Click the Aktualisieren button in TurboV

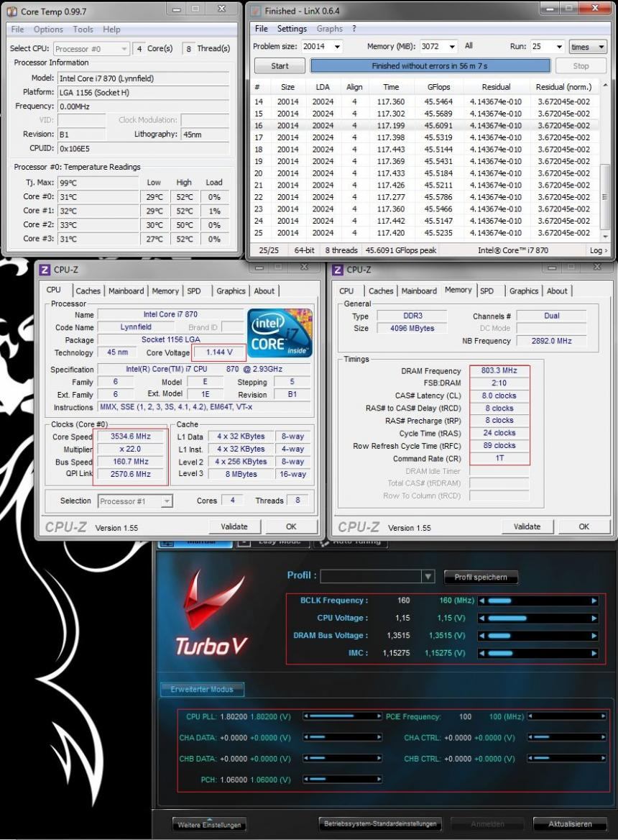pos(570,824)
